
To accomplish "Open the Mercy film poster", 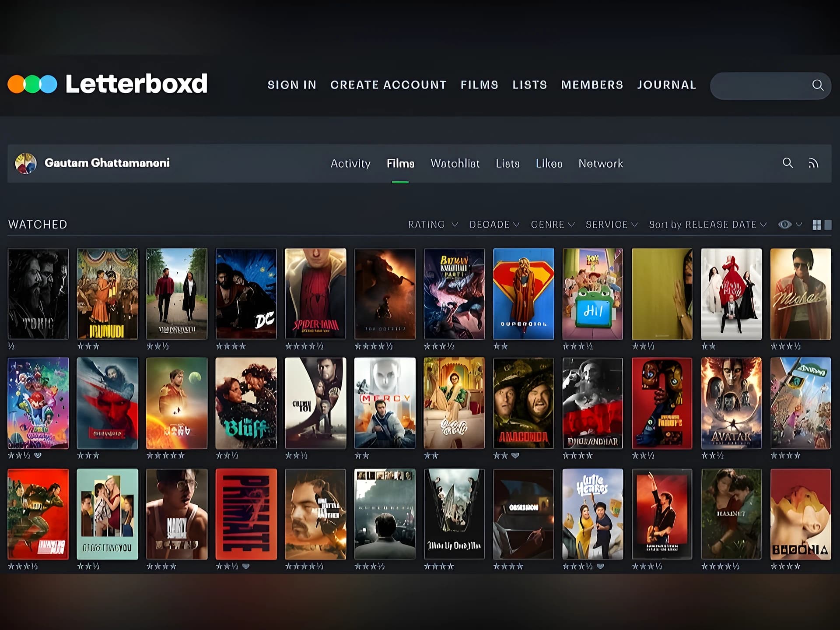I will coord(385,403).
